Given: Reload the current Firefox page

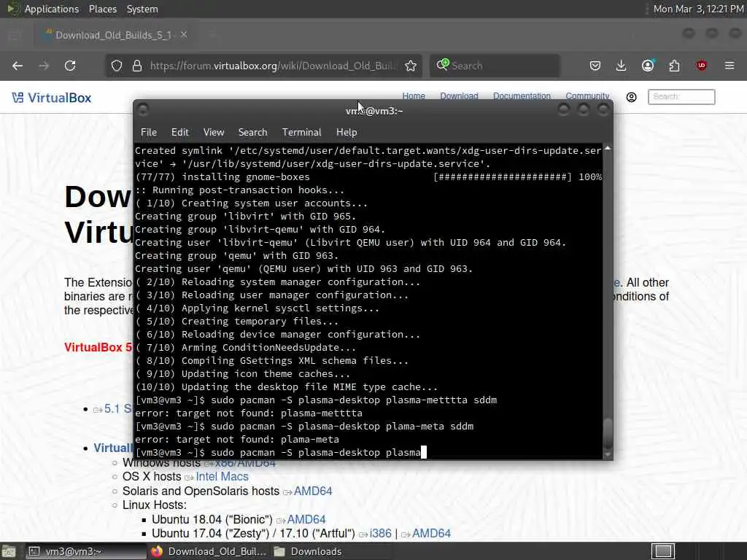Looking at the screenshot, I should pos(70,66).
